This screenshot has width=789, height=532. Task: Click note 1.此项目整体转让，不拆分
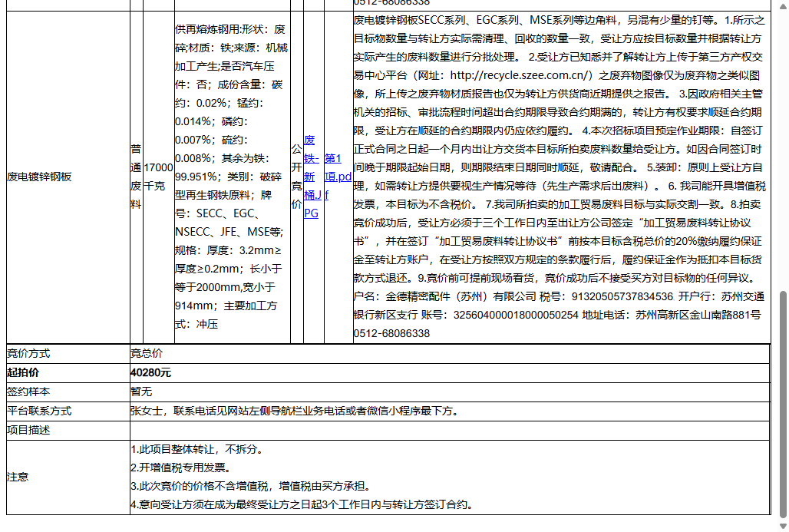click(197, 449)
